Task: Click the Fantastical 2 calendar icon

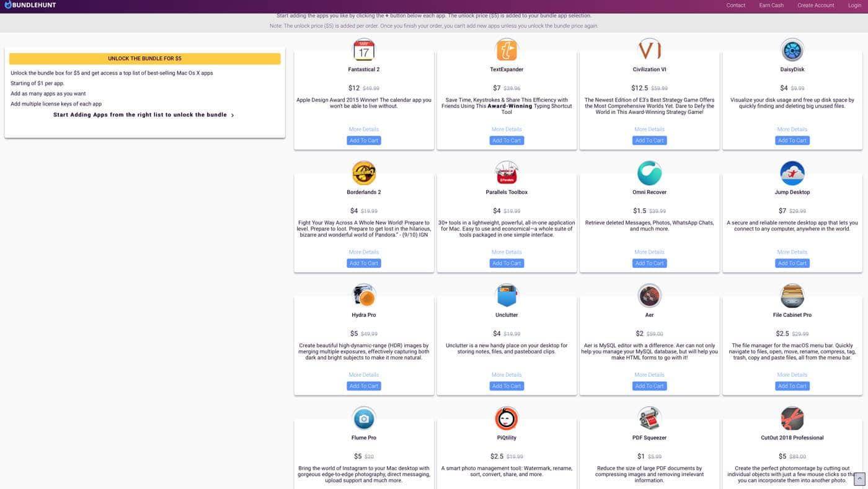Action: [364, 50]
